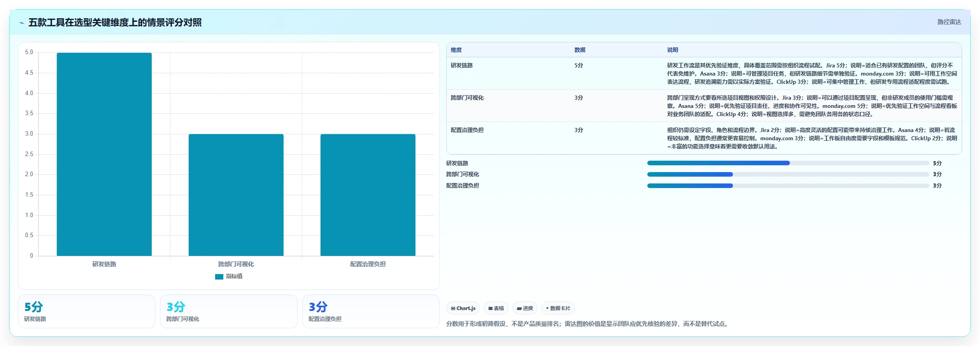Click the 路径雷达 label in the header

pos(949,22)
